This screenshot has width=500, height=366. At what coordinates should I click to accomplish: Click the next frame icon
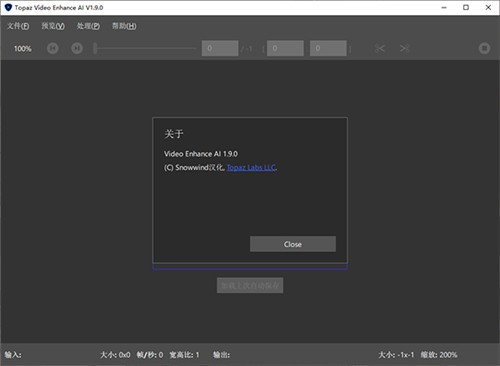point(77,48)
